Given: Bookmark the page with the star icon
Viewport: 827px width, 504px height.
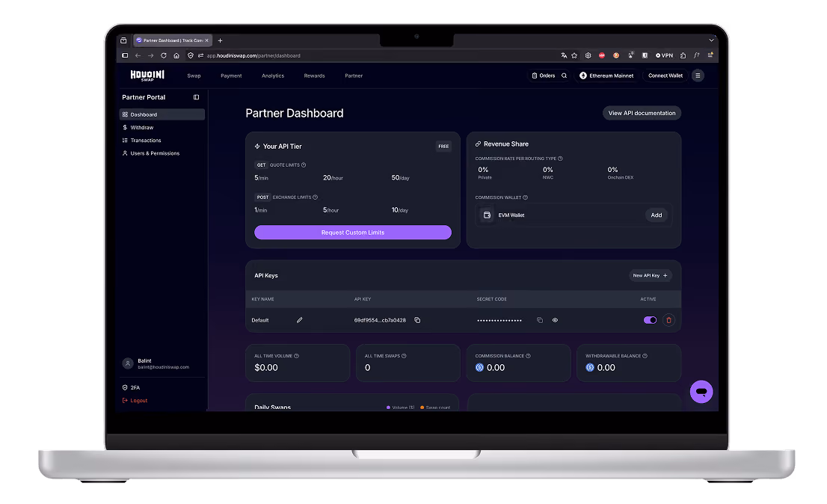Looking at the screenshot, I should pyautogui.click(x=574, y=55).
